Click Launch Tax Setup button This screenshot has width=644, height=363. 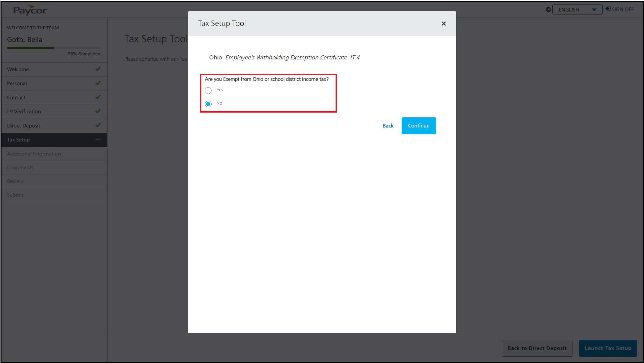tap(608, 348)
